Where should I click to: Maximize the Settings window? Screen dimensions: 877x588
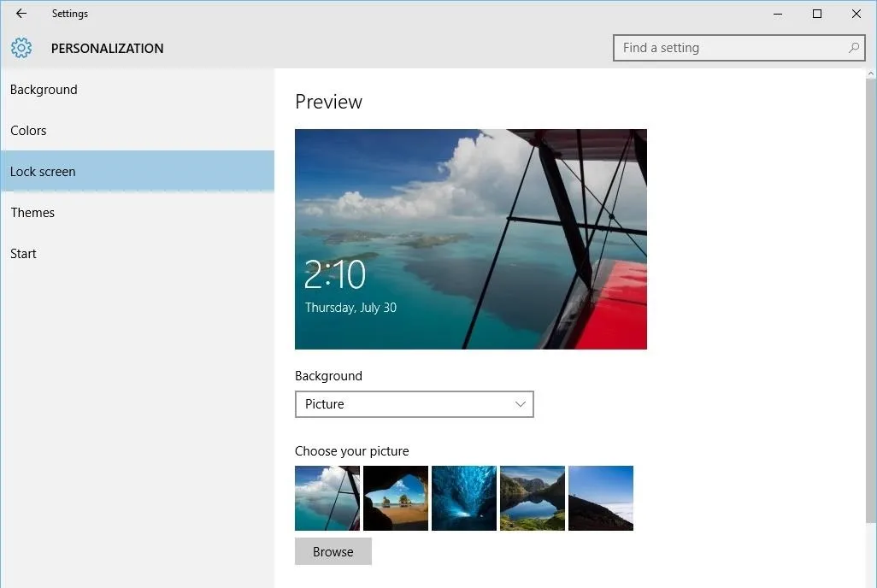[x=817, y=14]
